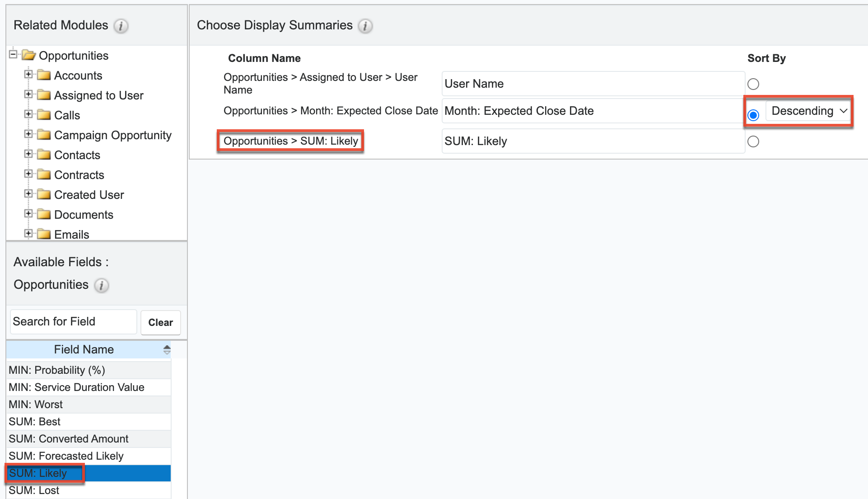This screenshot has width=868, height=499.
Task: Select Sort By radio for SUM: Likely
Action: 753,141
